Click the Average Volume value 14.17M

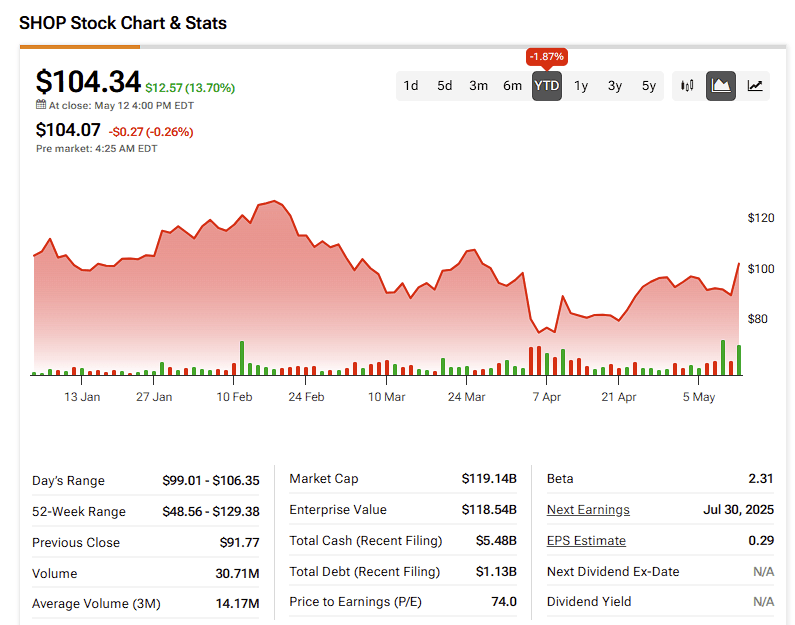click(x=237, y=603)
